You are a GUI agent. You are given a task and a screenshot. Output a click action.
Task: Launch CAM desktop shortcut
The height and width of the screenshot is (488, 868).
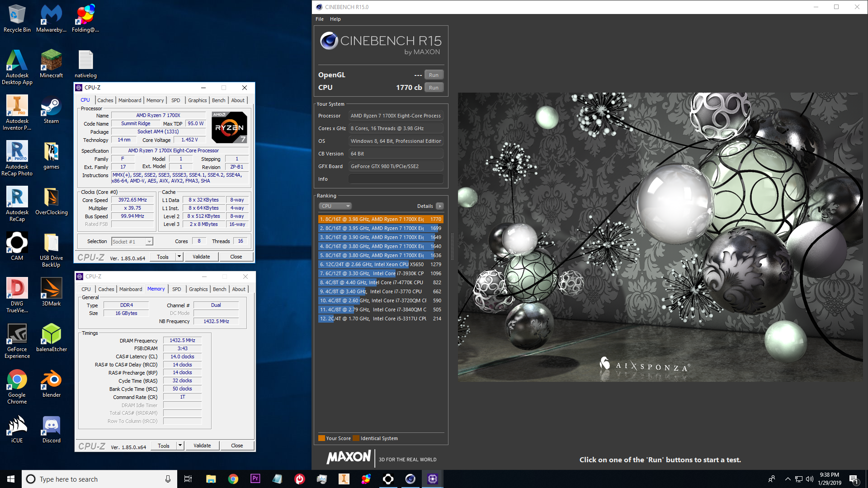[x=17, y=246]
